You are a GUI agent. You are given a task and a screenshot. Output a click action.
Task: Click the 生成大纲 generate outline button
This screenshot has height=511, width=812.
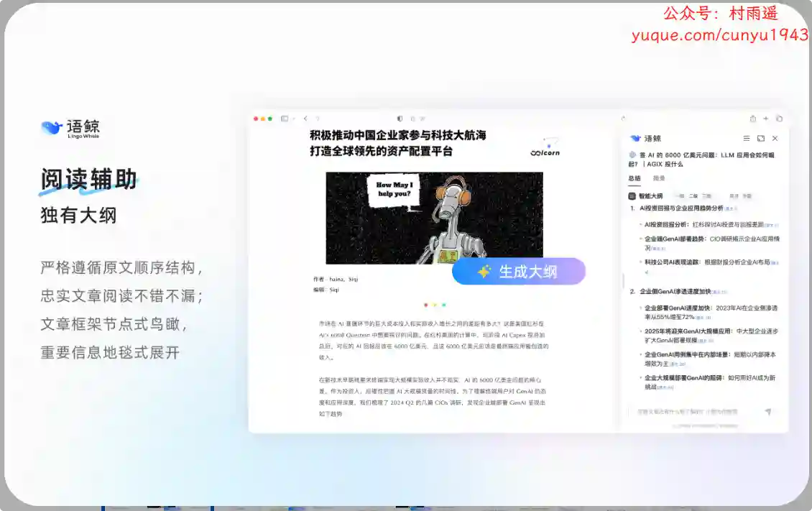tap(518, 271)
